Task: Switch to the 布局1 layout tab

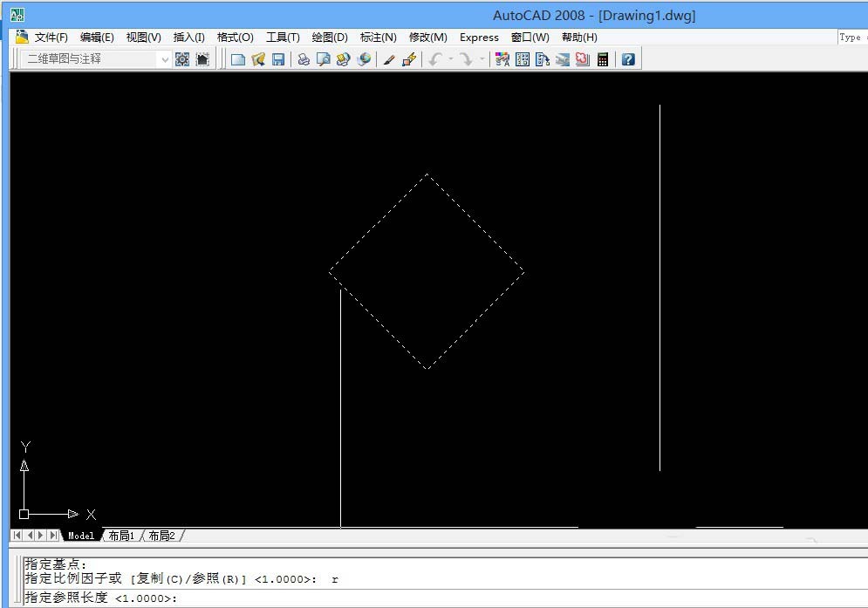Action: (x=121, y=536)
